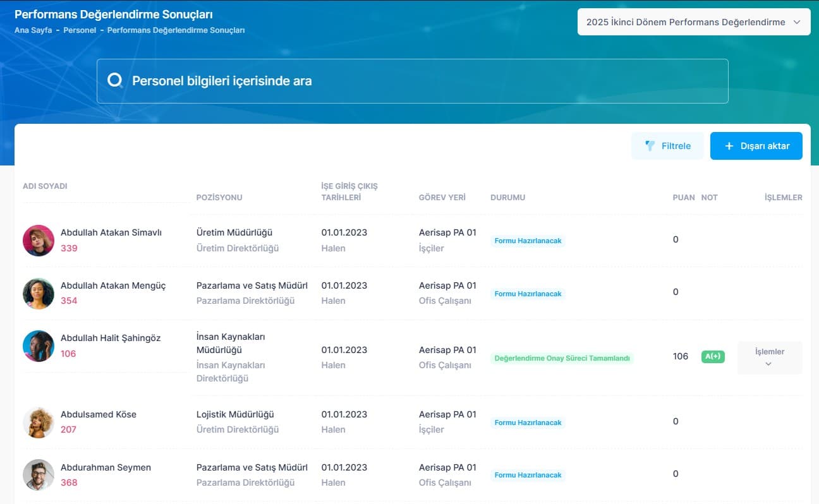Click the search magnifier icon

116,80
